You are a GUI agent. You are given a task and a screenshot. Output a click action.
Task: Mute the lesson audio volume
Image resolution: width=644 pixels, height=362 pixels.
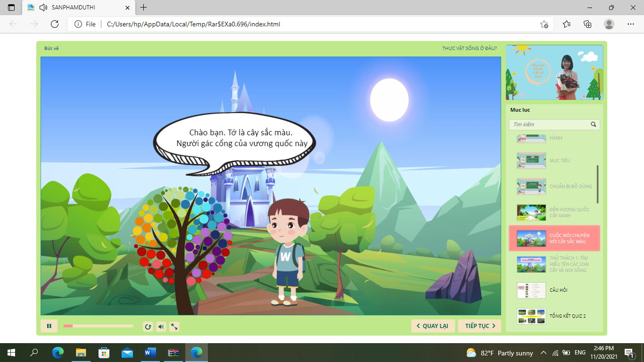tap(161, 327)
